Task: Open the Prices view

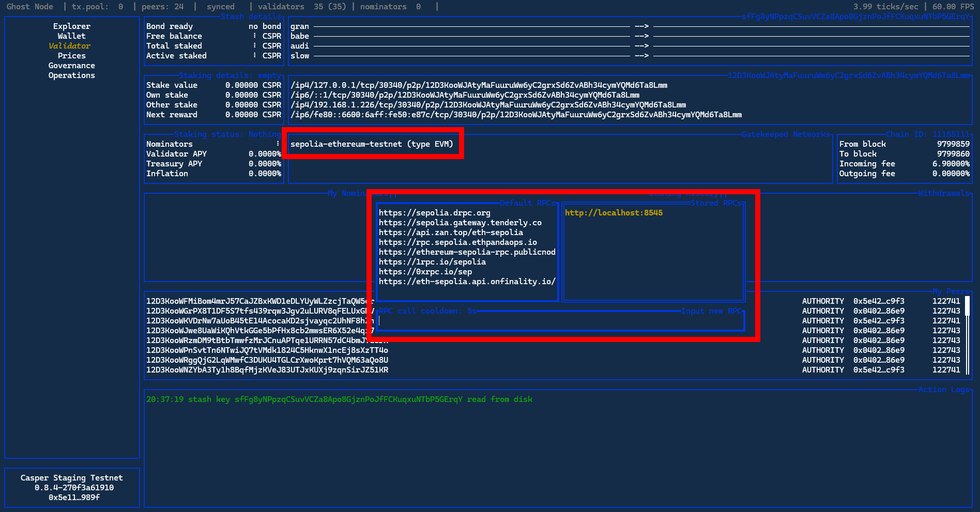Action: coord(71,55)
